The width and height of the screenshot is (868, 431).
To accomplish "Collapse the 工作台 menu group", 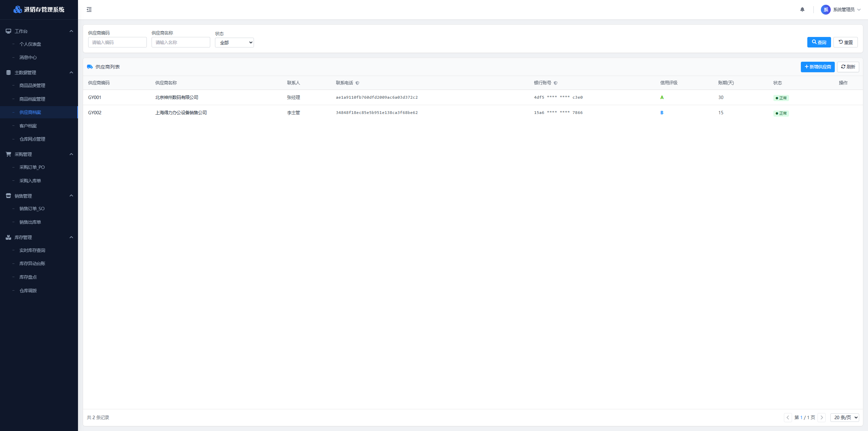I will (x=71, y=31).
